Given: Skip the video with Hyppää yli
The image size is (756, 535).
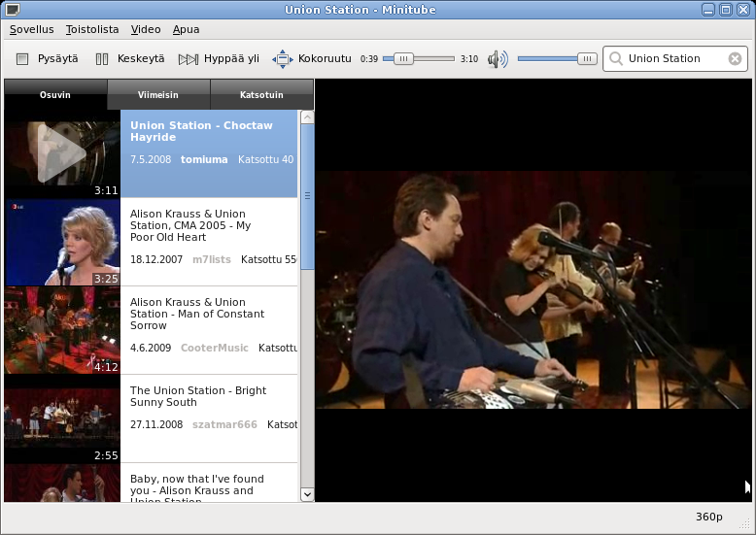Looking at the screenshot, I should pos(189,59).
